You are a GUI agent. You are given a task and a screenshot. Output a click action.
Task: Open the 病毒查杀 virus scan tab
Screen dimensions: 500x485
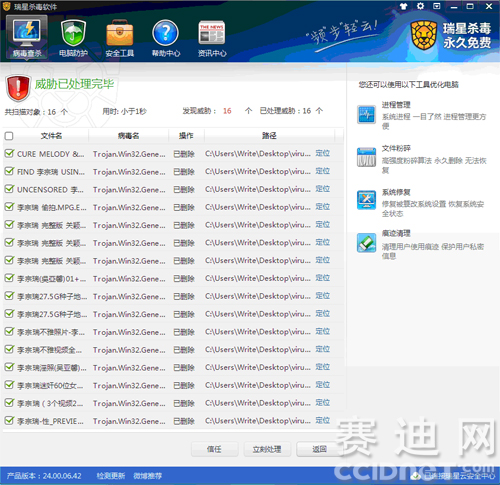[27, 38]
